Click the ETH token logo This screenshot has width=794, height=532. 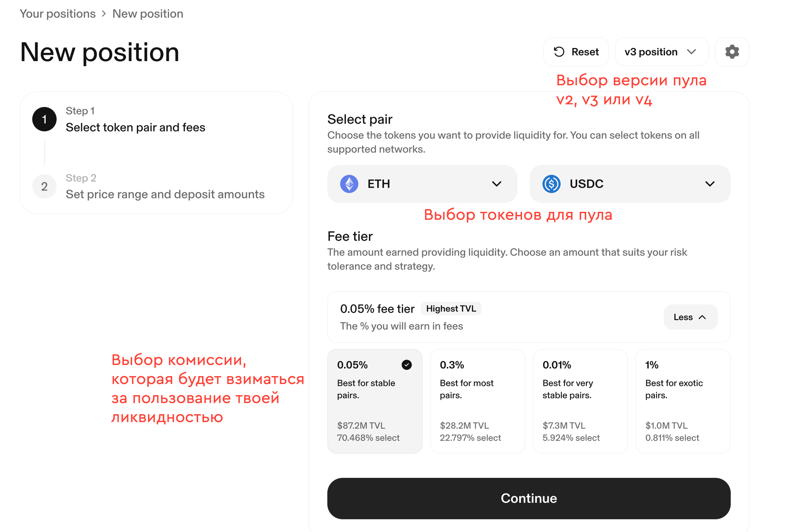(x=349, y=184)
